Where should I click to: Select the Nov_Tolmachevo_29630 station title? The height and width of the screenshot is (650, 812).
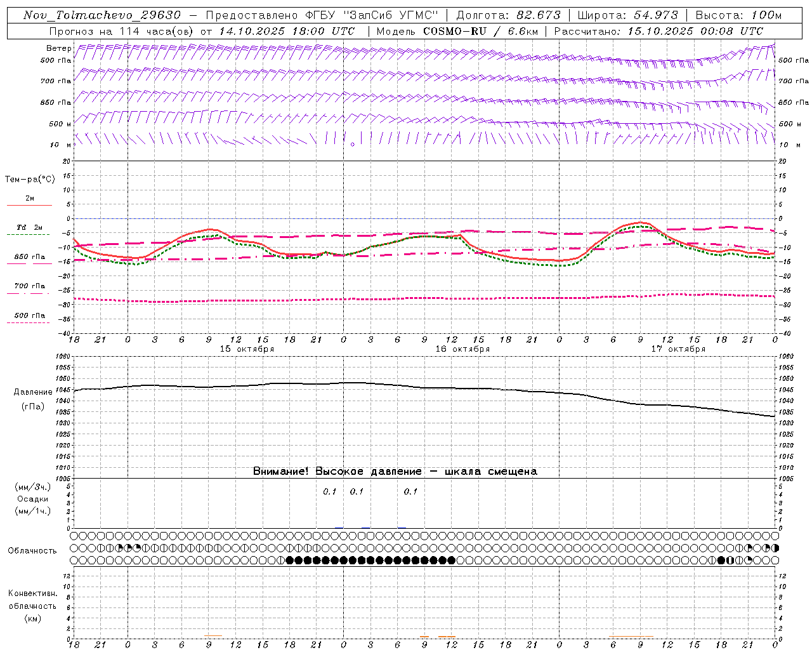(x=101, y=15)
